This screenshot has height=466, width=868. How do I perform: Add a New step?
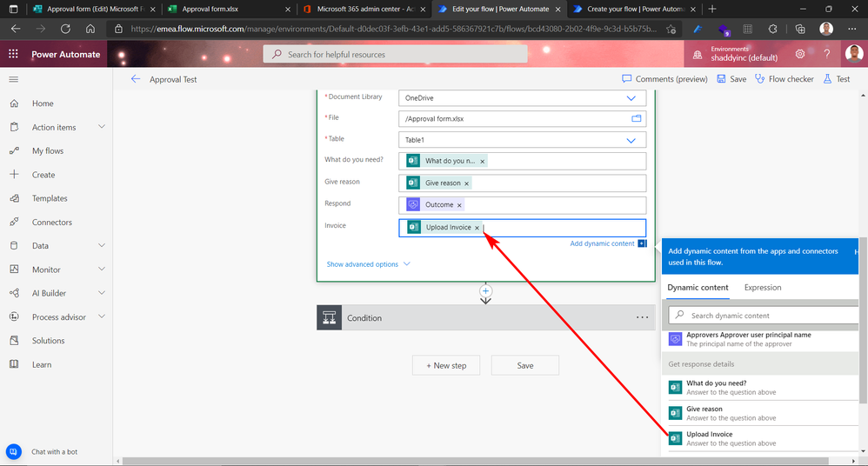(x=445, y=365)
